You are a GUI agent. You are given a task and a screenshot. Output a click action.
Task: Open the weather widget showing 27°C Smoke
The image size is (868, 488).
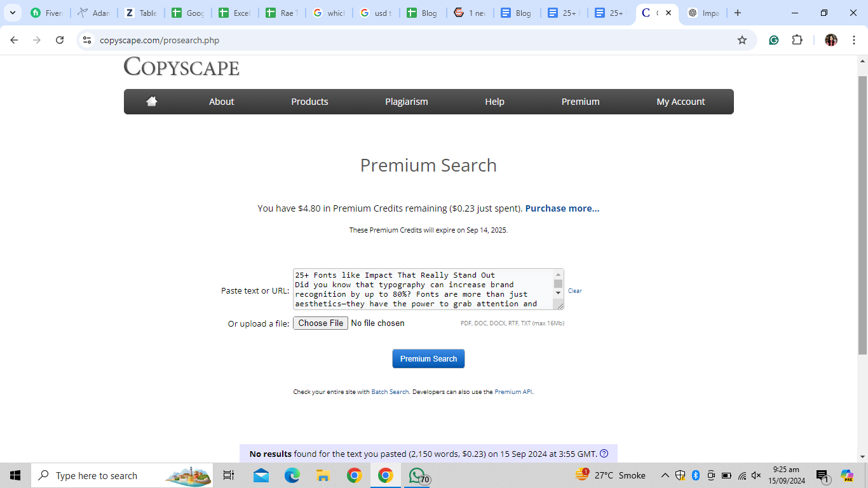[x=610, y=475]
